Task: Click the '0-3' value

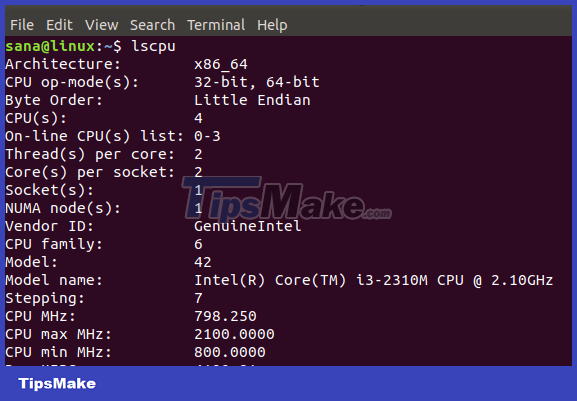Action: tap(207, 136)
